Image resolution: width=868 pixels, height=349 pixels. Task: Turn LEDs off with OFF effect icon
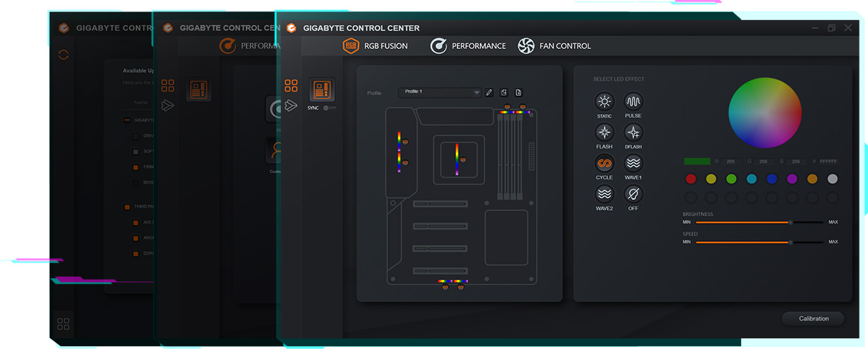coord(633,194)
